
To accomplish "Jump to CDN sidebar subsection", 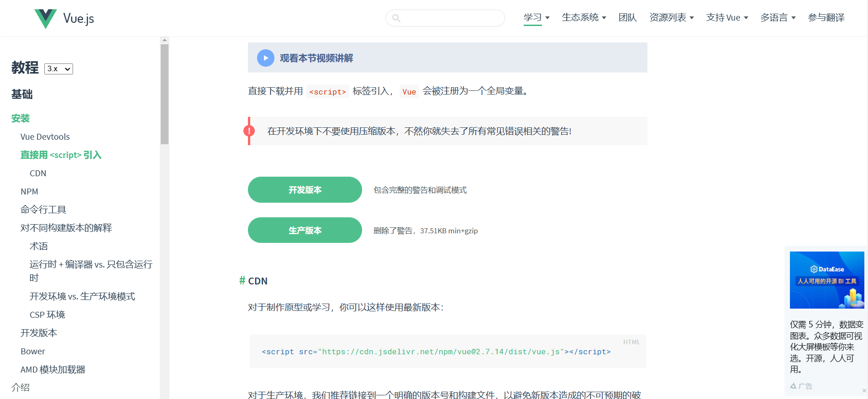I will click(38, 173).
